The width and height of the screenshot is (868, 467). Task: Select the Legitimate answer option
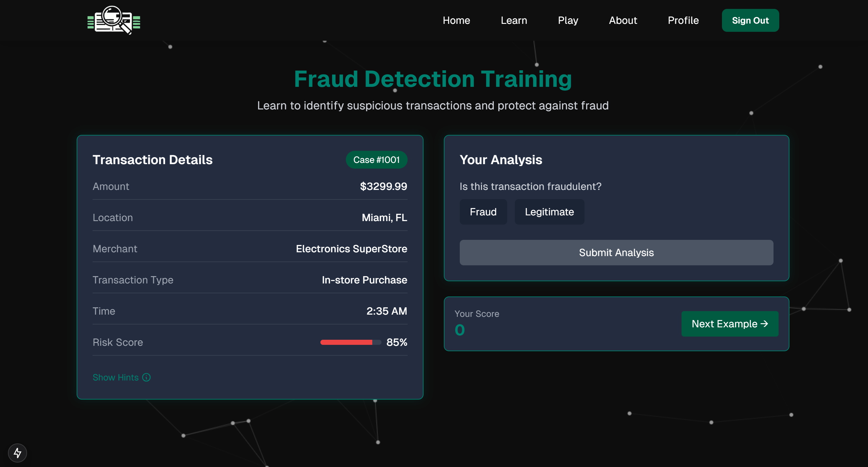point(549,212)
